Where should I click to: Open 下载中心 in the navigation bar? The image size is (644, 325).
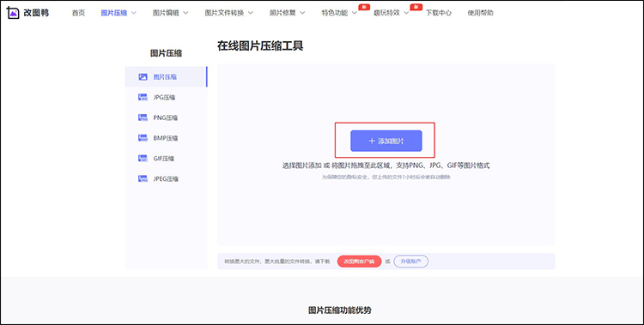click(439, 13)
